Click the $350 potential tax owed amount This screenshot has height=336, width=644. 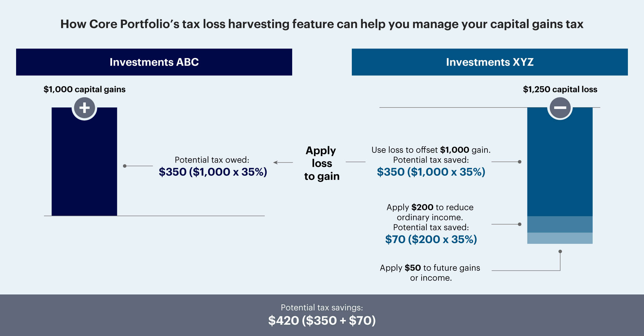[x=213, y=172]
